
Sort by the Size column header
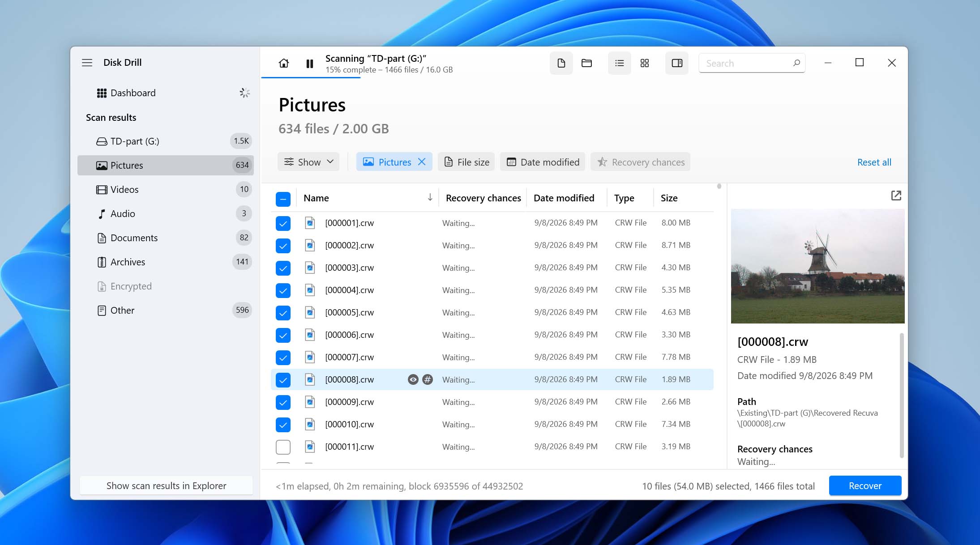[x=669, y=198]
